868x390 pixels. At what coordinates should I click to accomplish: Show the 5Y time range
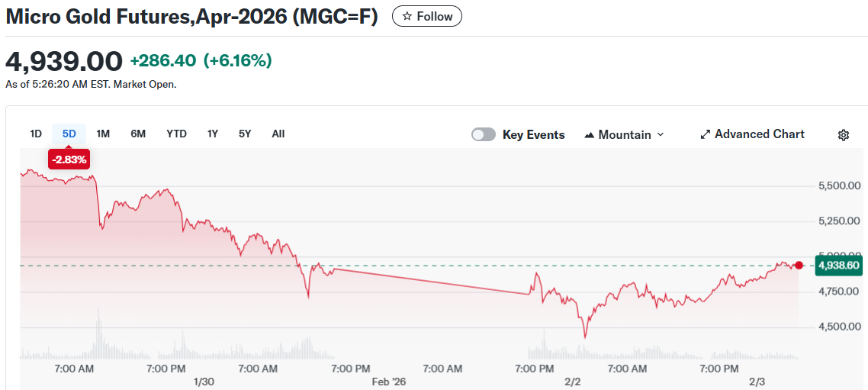245,134
